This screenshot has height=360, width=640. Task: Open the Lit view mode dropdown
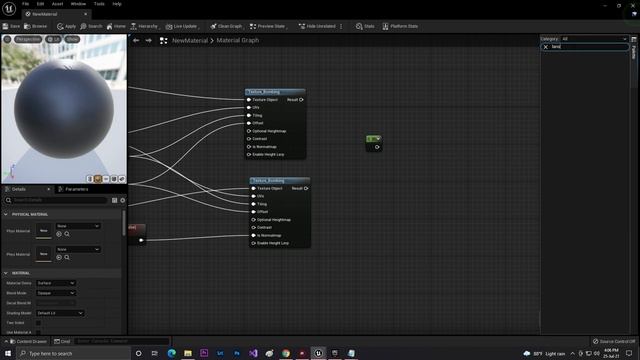[53, 39]
